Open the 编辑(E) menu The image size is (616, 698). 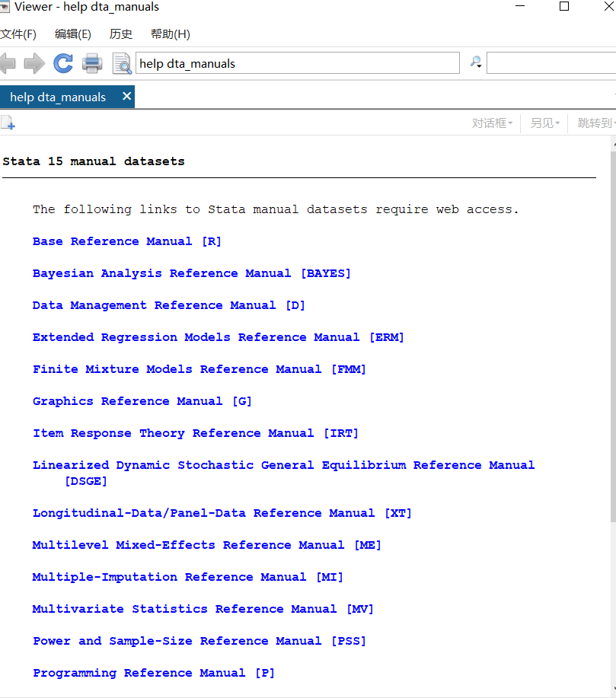tap(73, 33)
